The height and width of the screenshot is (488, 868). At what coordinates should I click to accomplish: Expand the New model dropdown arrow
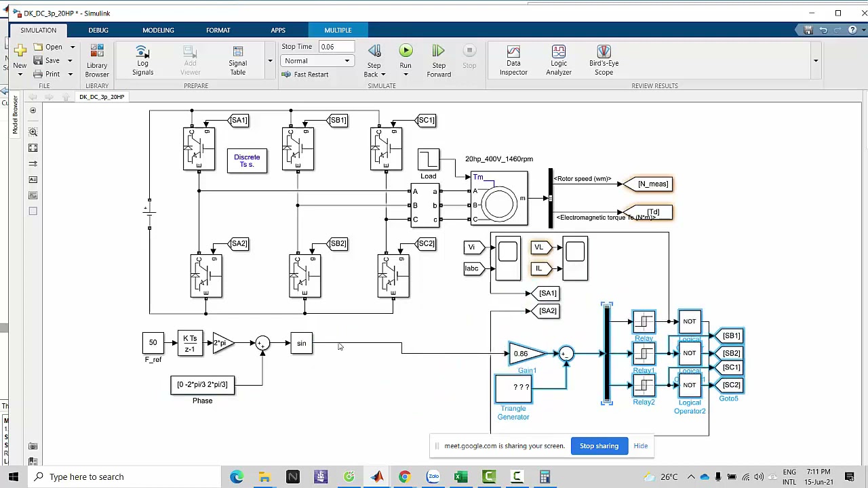pyautogui.click(x=20, y=75)
